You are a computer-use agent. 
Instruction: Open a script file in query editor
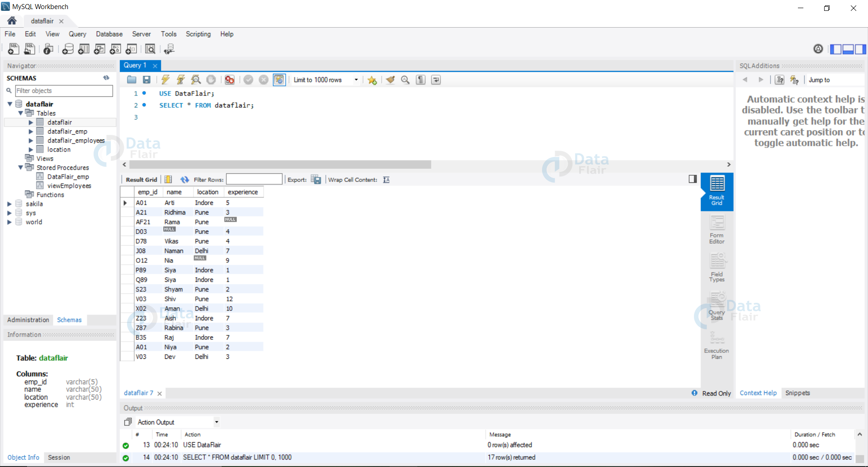coord(132,80)
